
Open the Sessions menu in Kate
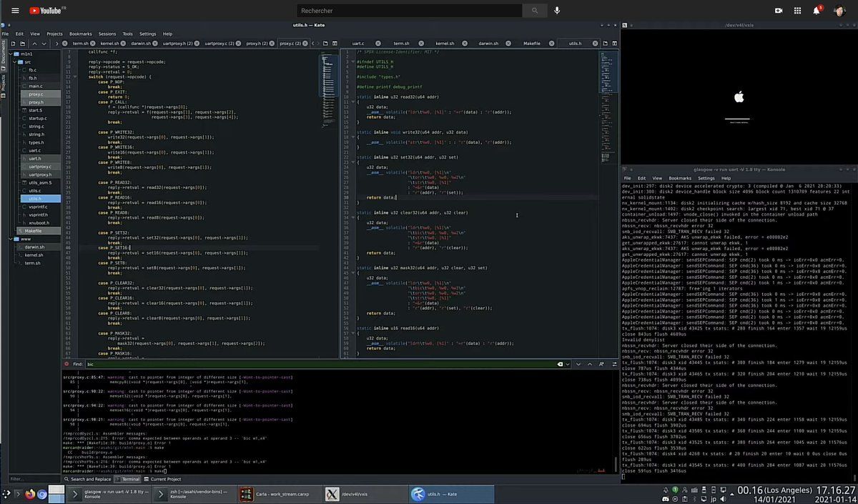tap(107, 34)
